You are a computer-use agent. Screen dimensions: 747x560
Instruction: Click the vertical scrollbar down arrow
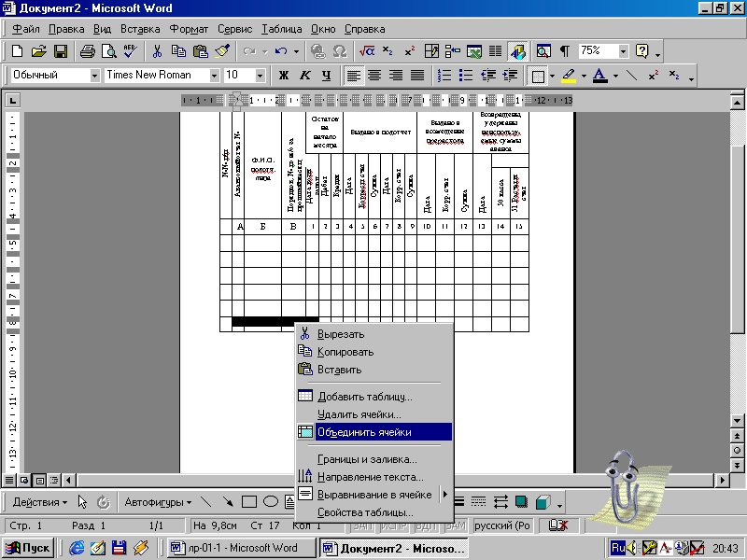pos(737,422)
